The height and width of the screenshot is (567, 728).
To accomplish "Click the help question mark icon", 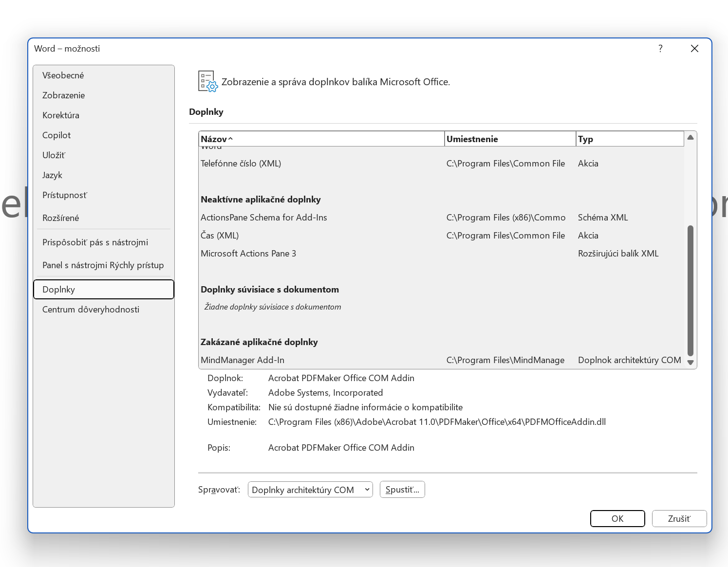I will coord(660,48).
